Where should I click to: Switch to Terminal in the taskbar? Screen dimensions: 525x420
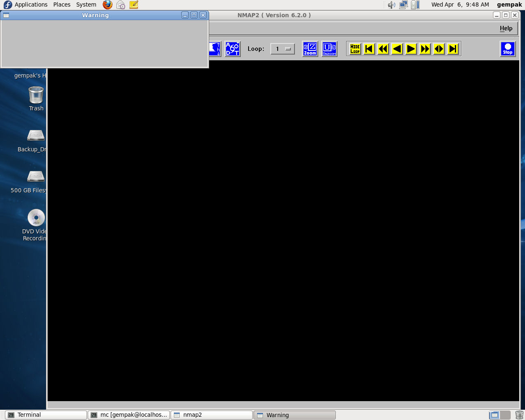46,415
